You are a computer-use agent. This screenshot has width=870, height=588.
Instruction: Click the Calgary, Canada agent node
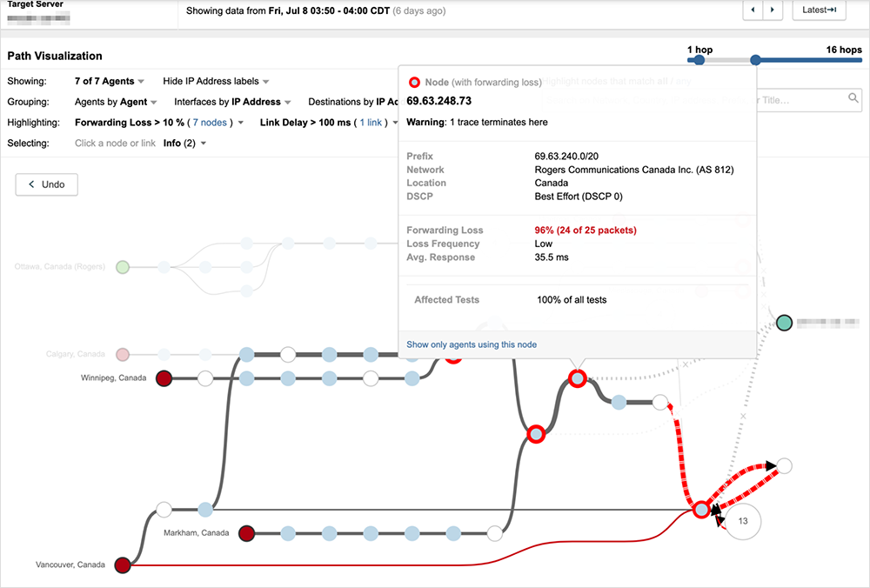[123, 354]
